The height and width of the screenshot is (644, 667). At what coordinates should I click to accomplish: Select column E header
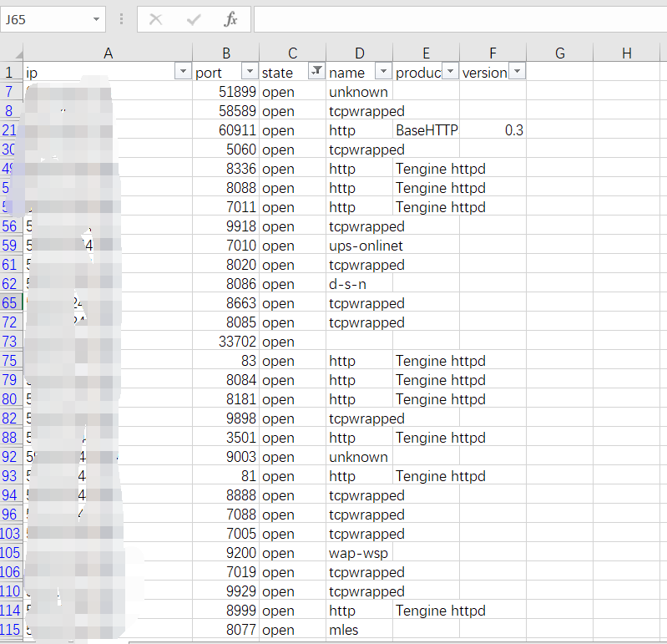427,53
